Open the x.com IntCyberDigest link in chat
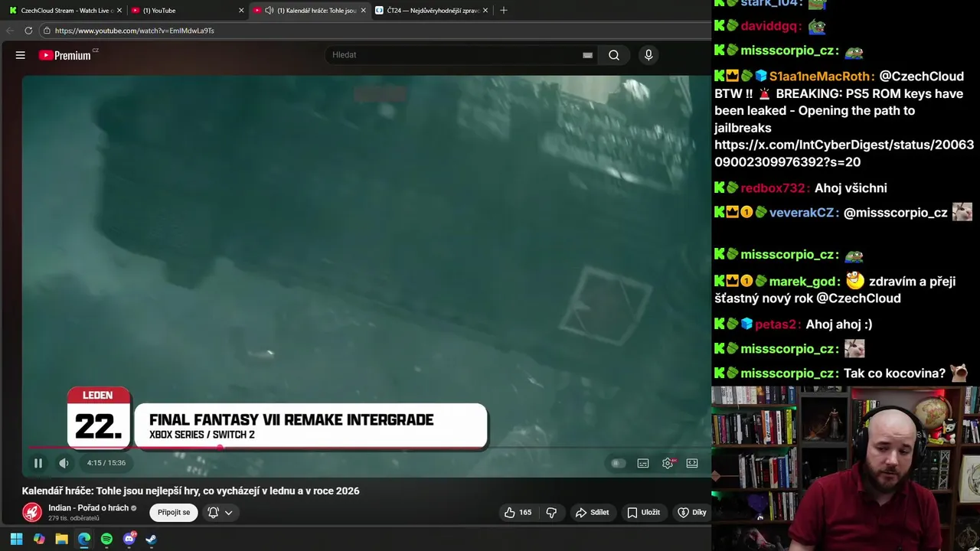This screenshot has width=980, height=551. click(844, 153)
